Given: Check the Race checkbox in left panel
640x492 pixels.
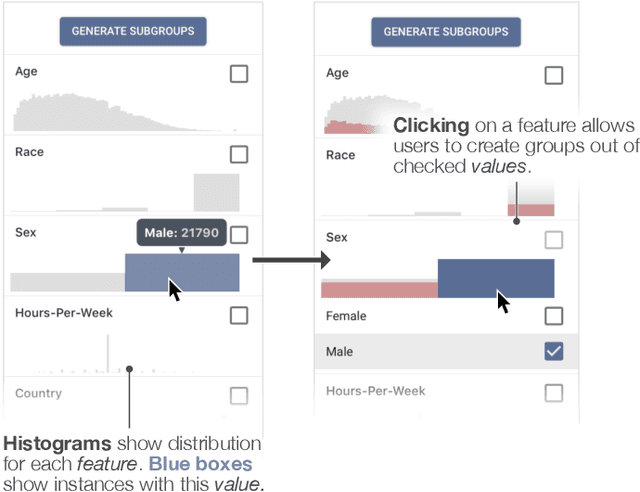Looking at the screenshot, I should coord(239,154).
